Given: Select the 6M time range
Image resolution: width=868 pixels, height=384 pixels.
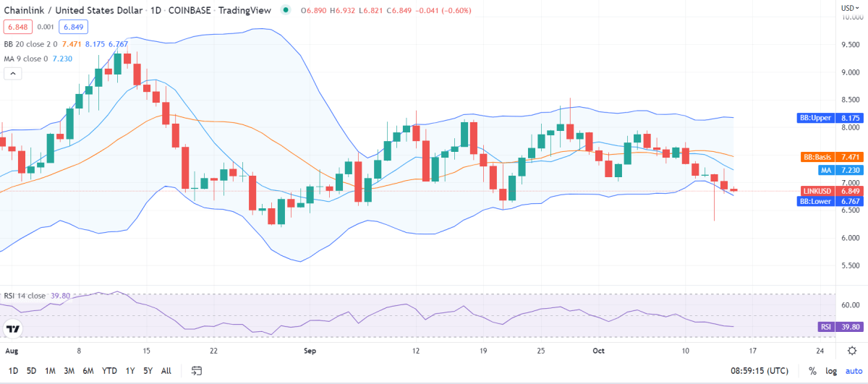Looking at the screenshot, I should pyautogui.click(x=89, y=370).
